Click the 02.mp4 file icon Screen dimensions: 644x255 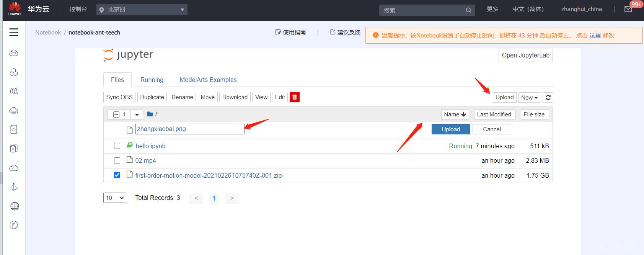coord(129,160)
